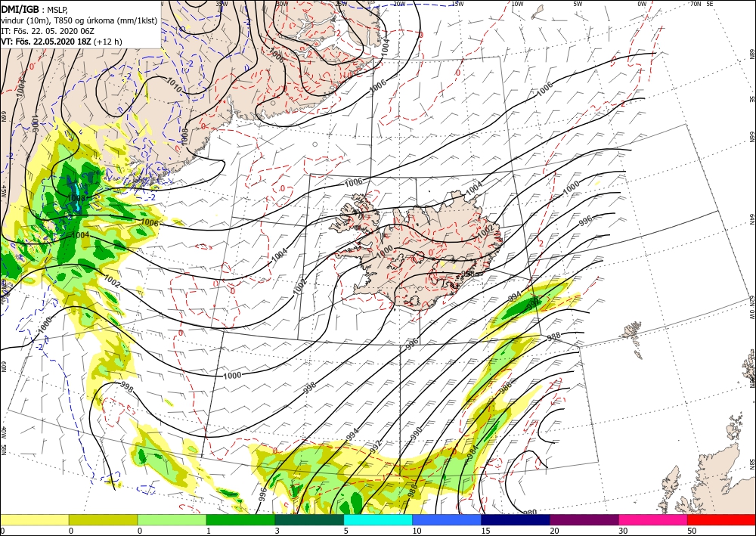Click the legend value "30"

623,531
